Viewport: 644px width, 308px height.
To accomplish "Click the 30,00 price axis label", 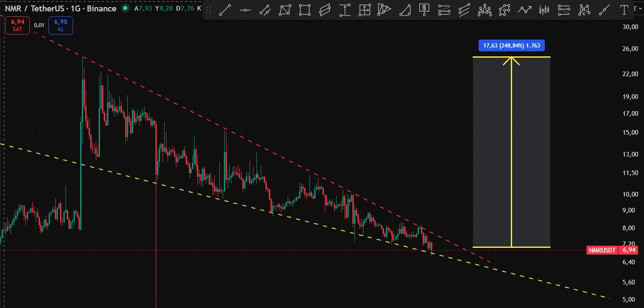I will pos(630,27).
